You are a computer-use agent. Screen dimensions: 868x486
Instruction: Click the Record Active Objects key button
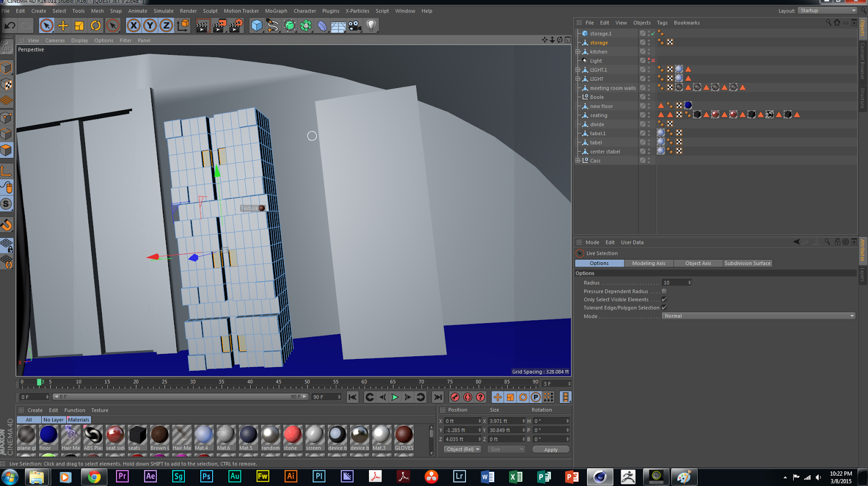(x=455, y=397)
